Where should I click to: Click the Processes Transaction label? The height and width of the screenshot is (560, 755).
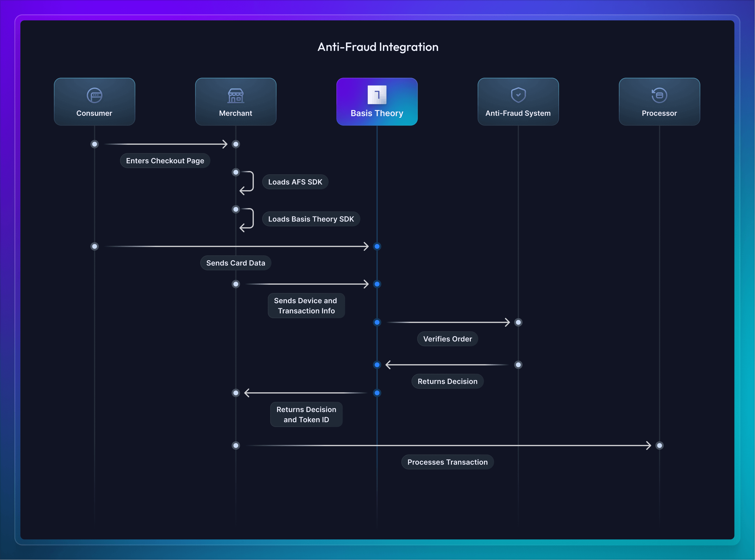[x=447, y=462]
